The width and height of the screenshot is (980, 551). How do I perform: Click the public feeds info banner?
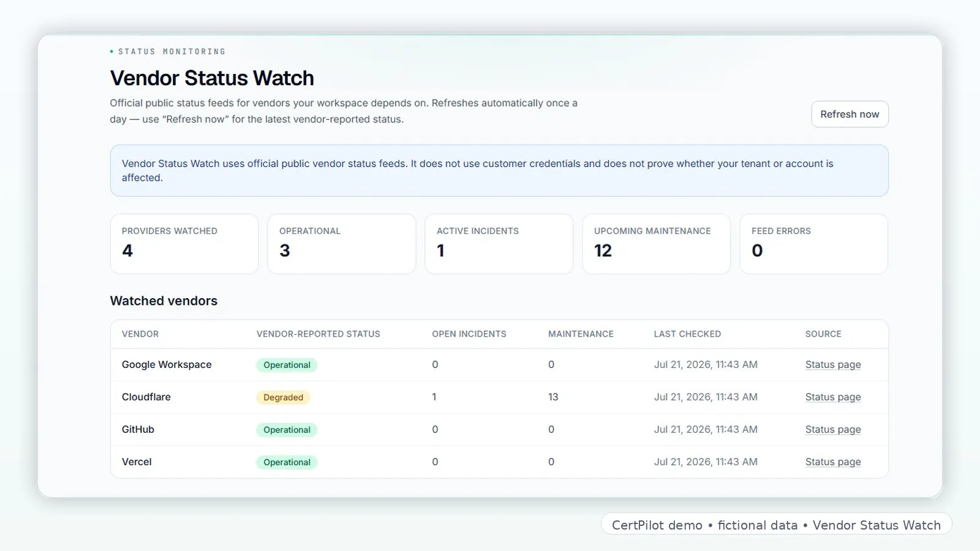pos(499,171)
